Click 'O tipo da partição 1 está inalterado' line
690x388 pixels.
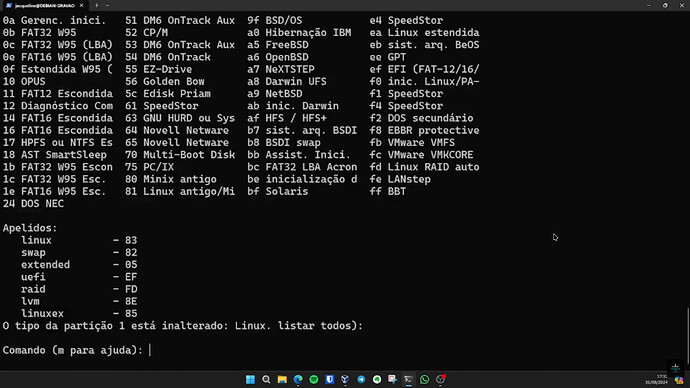[x=183, y=326]
